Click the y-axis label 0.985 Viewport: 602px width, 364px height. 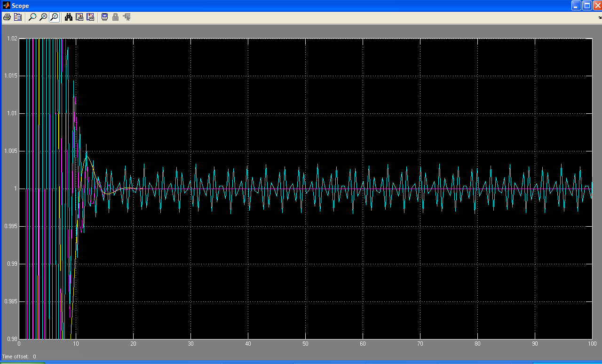10,301
